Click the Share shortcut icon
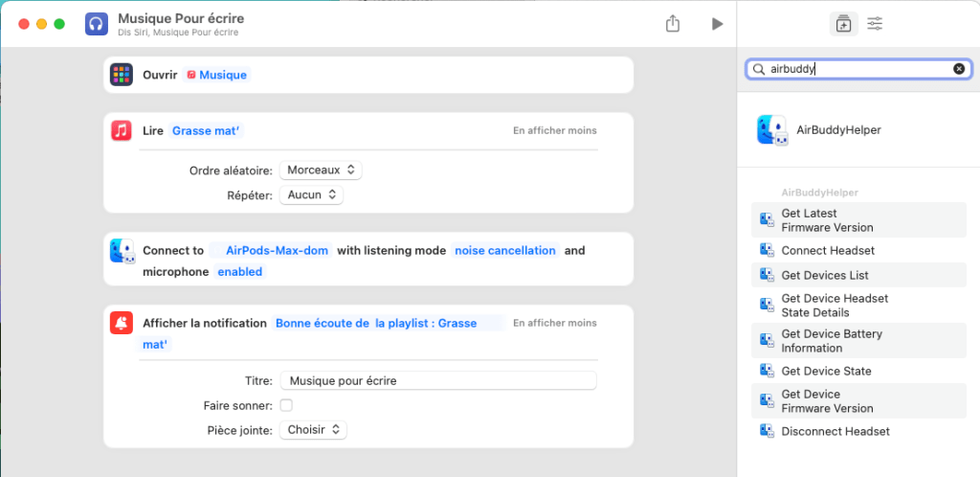 (673, 24)
